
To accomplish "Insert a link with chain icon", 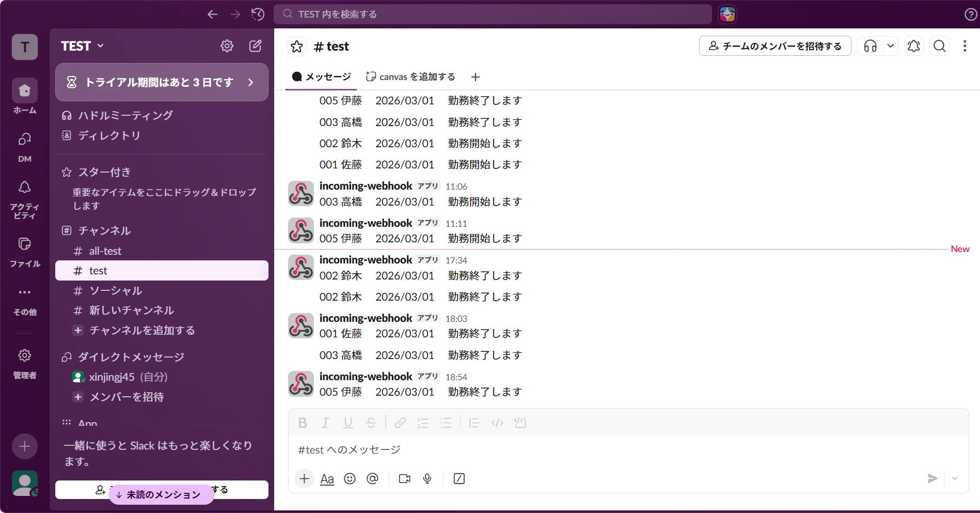I will (x=400, y=423).
